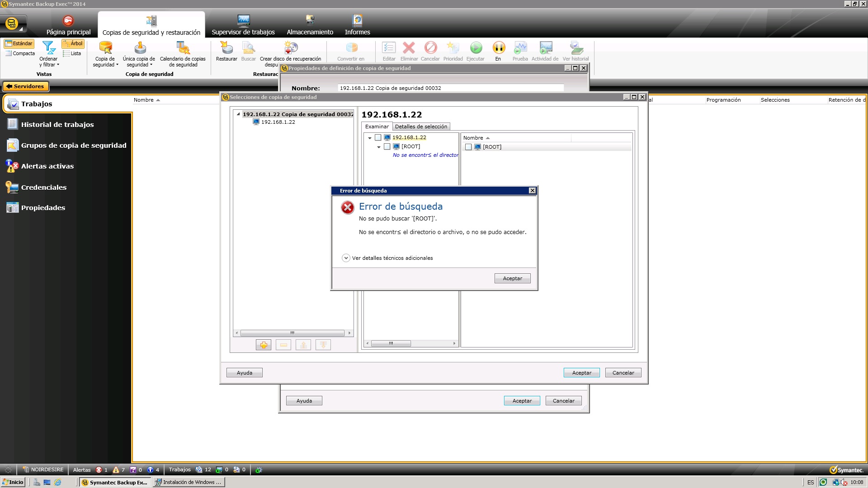Select the Examinar tab

[377, 127]
